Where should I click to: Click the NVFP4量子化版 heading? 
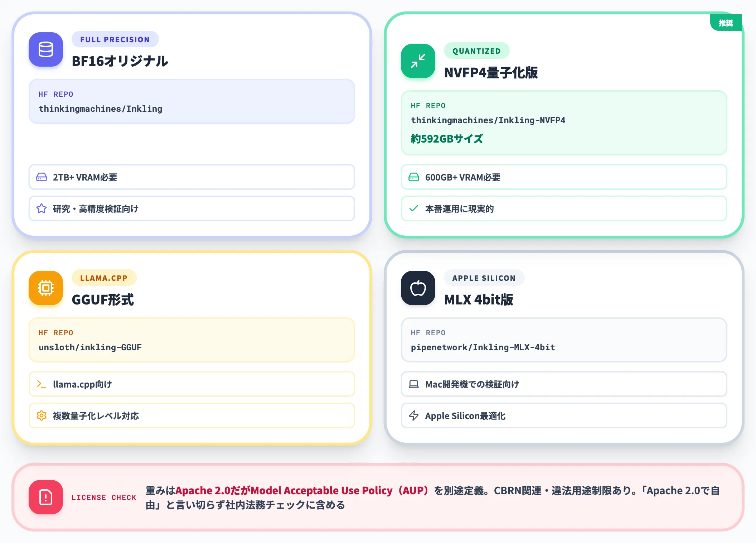coord(491,73)
